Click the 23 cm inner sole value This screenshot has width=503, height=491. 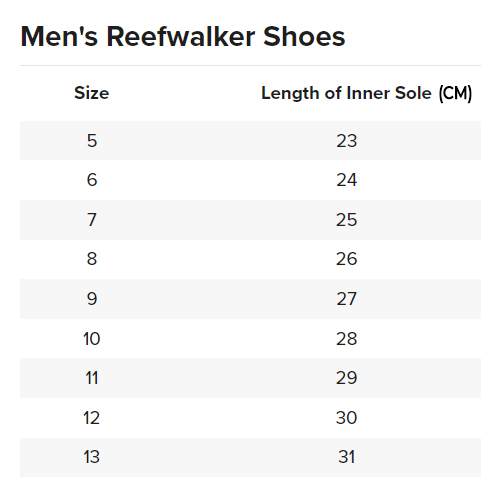tap(347, 141)
